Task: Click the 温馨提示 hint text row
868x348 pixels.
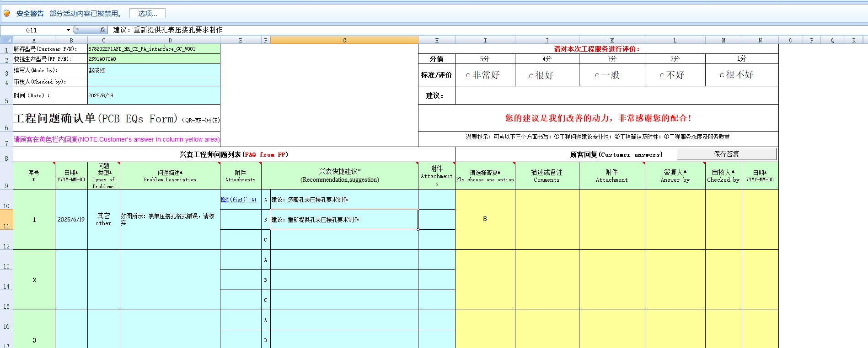Action: coord(598,137)
